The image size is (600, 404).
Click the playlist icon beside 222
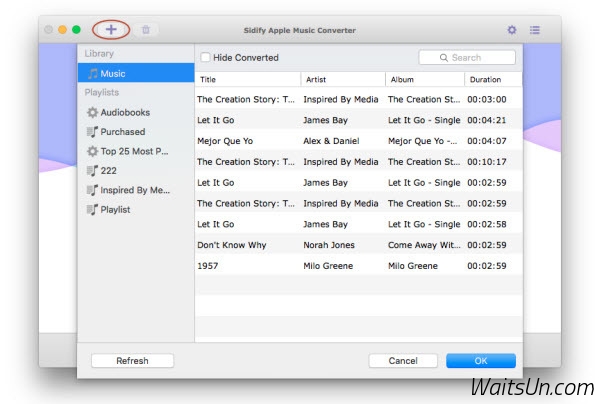92,171
